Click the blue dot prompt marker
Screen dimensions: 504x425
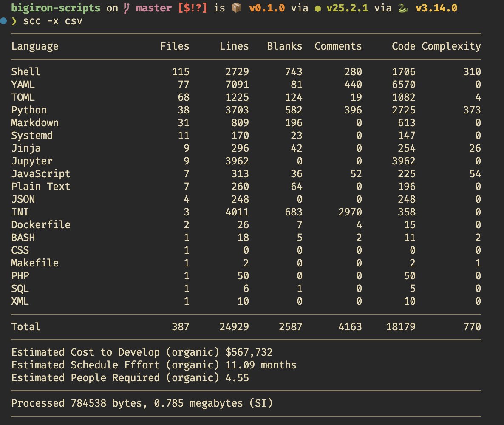3,21
